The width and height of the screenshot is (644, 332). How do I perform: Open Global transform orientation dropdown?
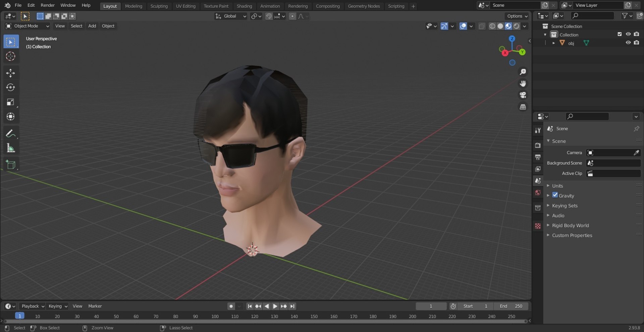pyautogui.click(x=231, y=16)
